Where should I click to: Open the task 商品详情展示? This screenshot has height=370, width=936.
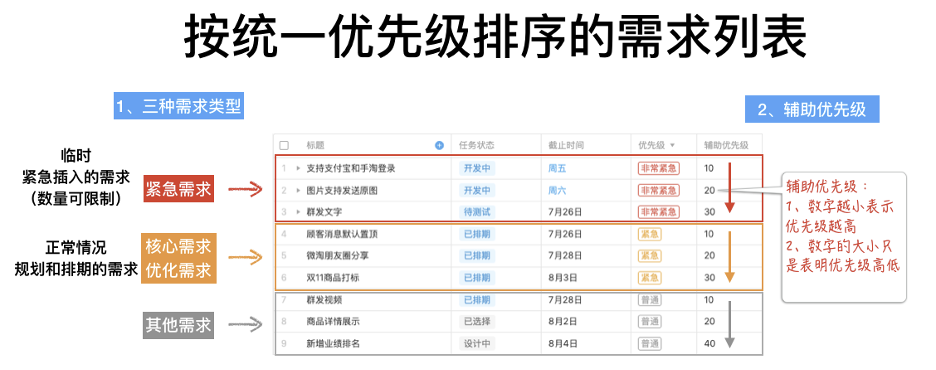tap(333, 321)
